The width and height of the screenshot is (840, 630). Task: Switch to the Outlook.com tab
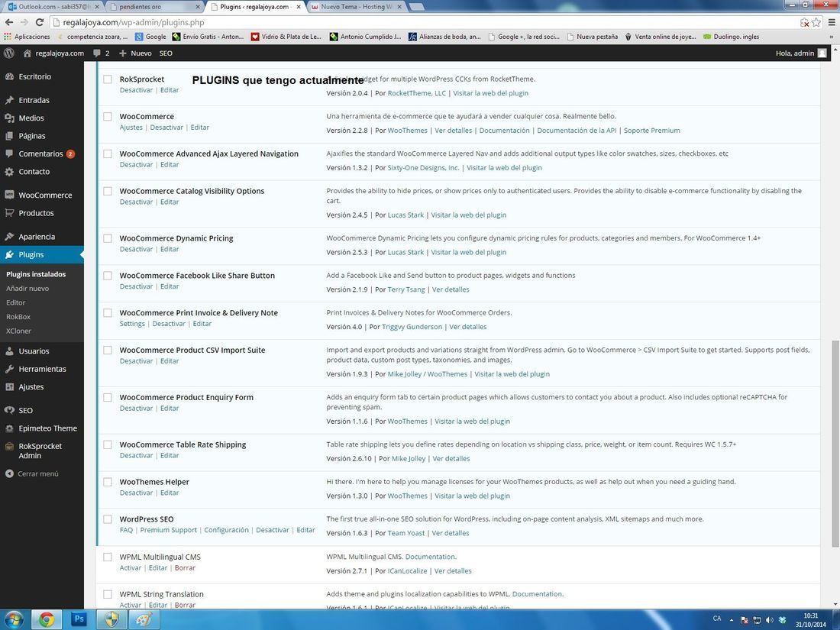(x=51, y=7)
